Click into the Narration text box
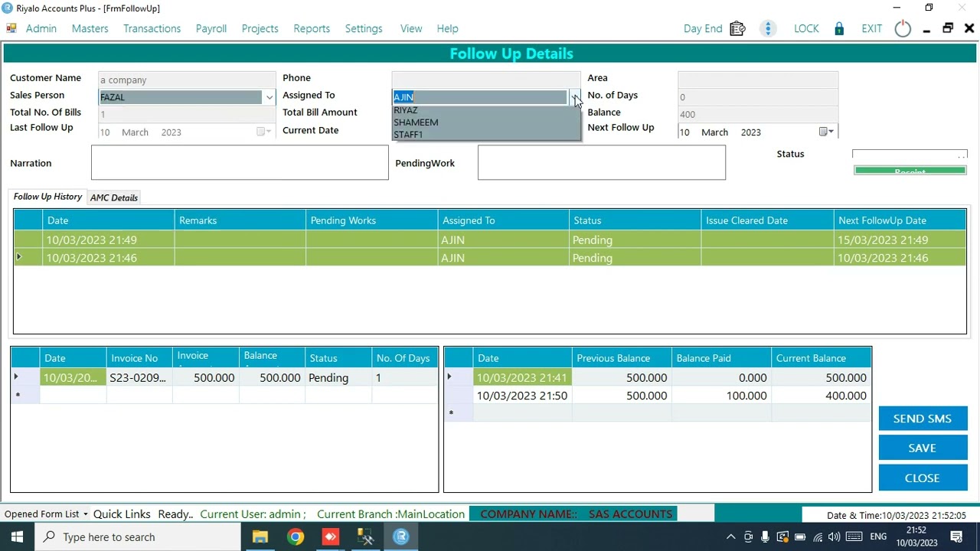The image size is (980, 551). (240, 163)
